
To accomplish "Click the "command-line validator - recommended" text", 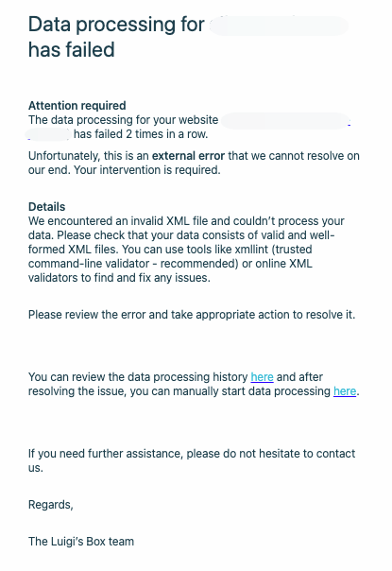I will pos(133,264).
